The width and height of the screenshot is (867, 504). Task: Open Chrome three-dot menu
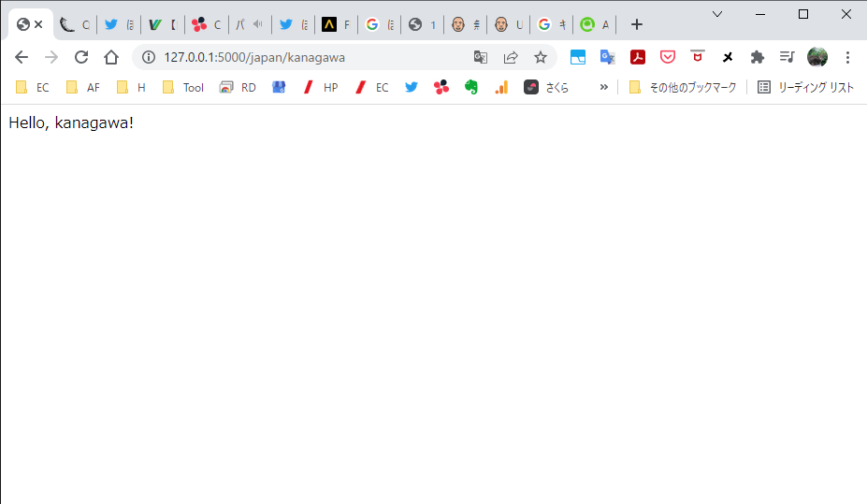847,57
